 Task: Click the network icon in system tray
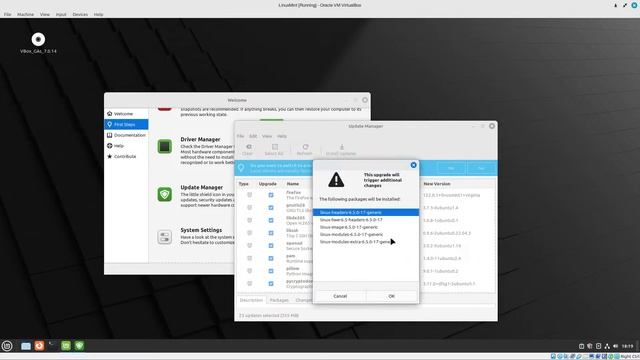(607, 346)
